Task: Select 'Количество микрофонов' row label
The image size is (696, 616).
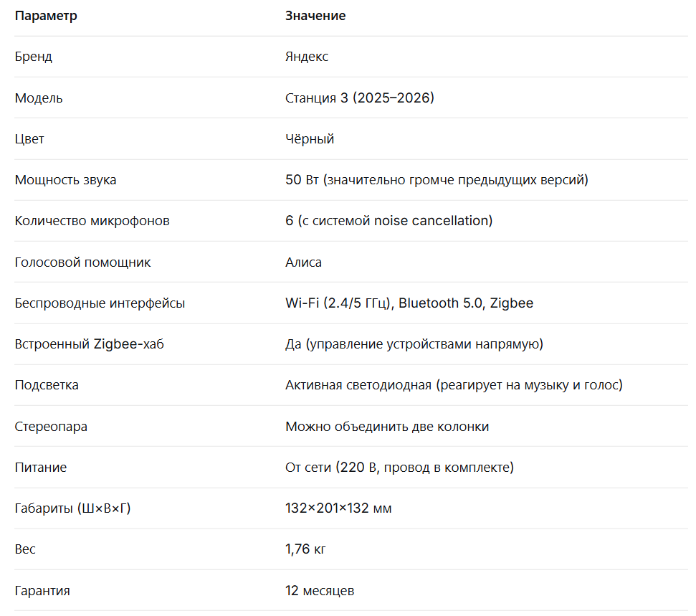Action: click(x=92, y=221)
